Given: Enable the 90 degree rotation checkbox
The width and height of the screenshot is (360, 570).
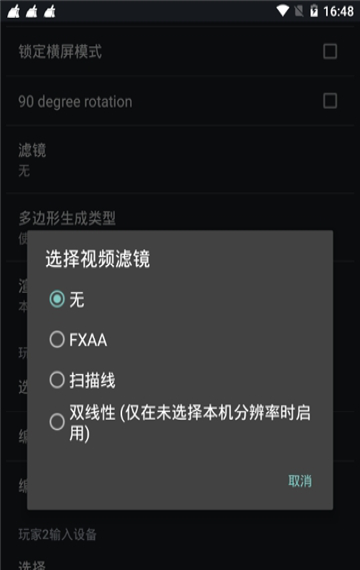Looking at the screenshot, I should 330,101.
